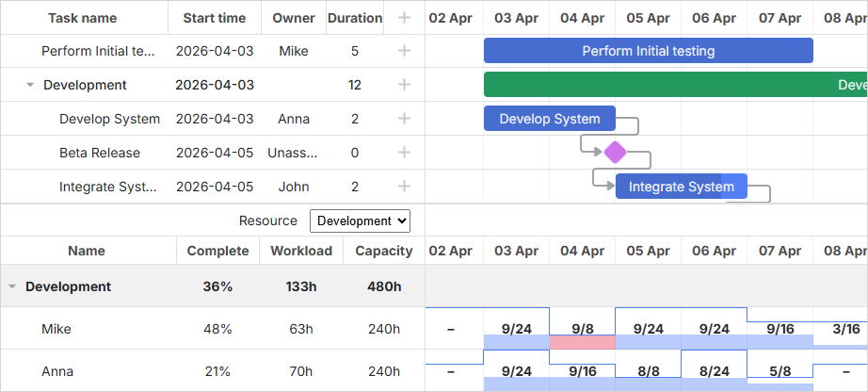Select the green Development summary bar

[x=675, y=84]
